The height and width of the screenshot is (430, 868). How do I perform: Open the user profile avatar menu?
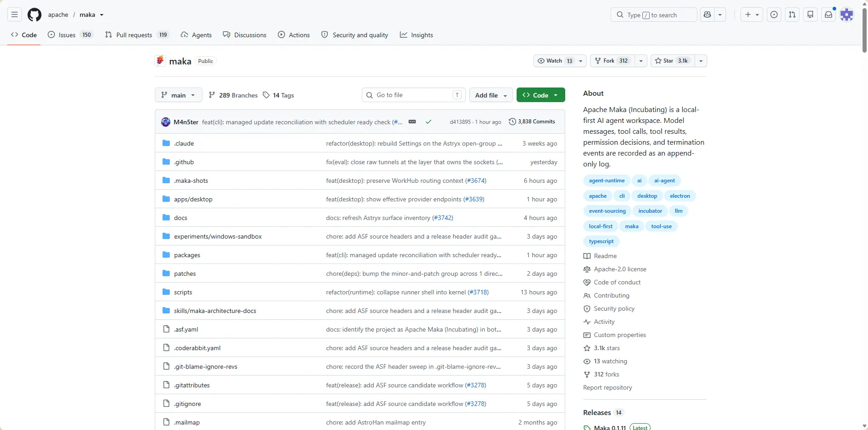tap(847, 15)
